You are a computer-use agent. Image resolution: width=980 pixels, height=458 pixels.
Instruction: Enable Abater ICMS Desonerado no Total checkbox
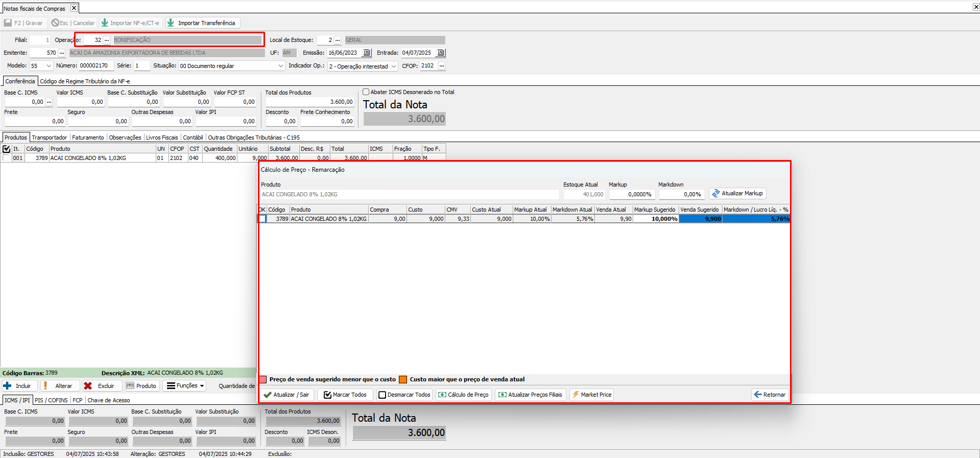coord(366,92)
